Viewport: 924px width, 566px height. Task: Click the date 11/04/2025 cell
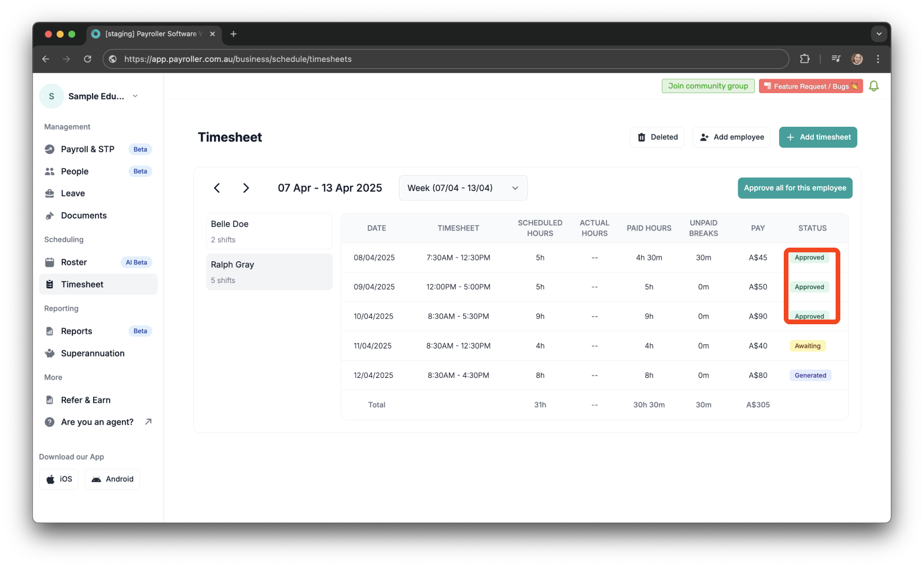pyautogui.click(x=372, y=346)
